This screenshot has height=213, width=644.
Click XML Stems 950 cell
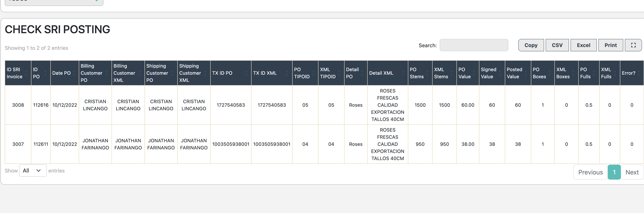click(x=444, y=144)
